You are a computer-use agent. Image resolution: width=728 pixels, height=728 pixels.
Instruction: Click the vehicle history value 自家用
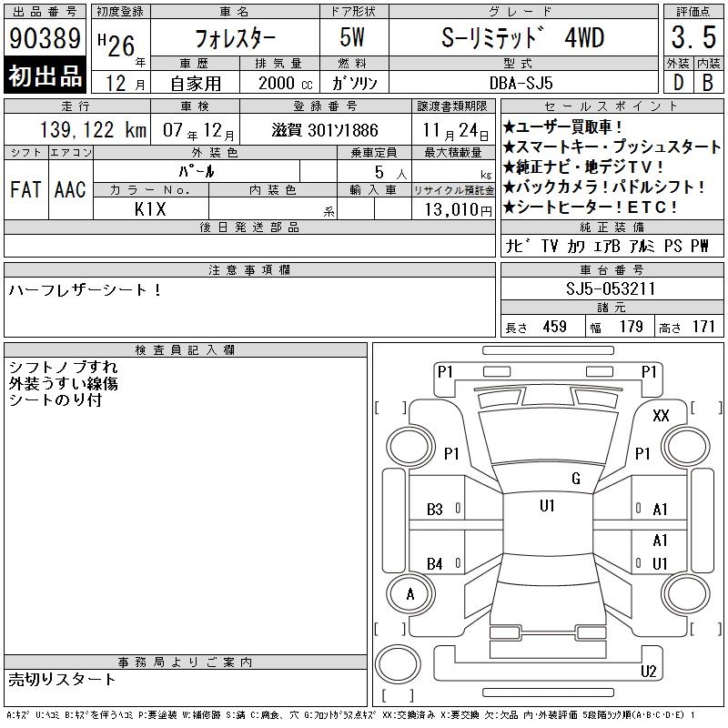196,84
